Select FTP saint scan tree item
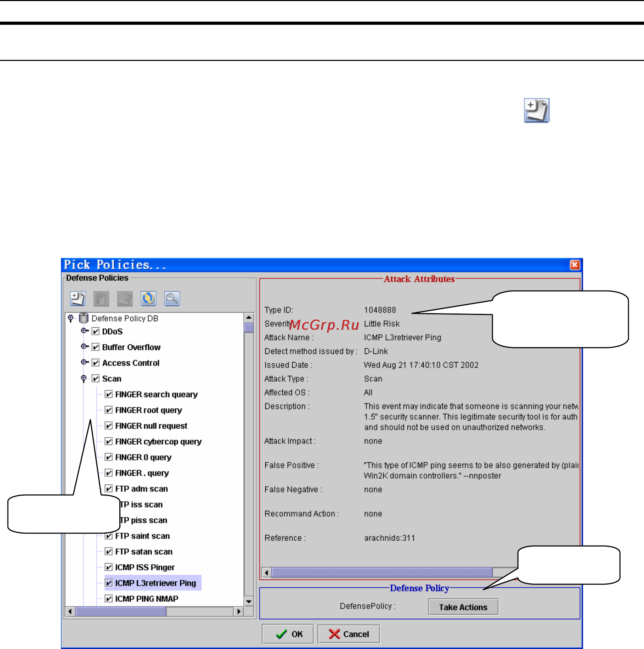644x649 pixels. (142, 536)
